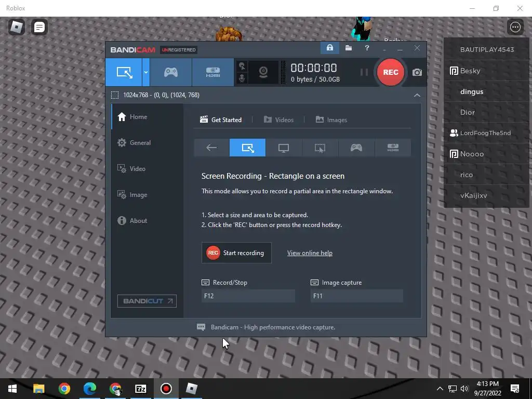Open Roblox menu logo icon
This screenshot has height=399, width=532.
[x=17, y=27]
